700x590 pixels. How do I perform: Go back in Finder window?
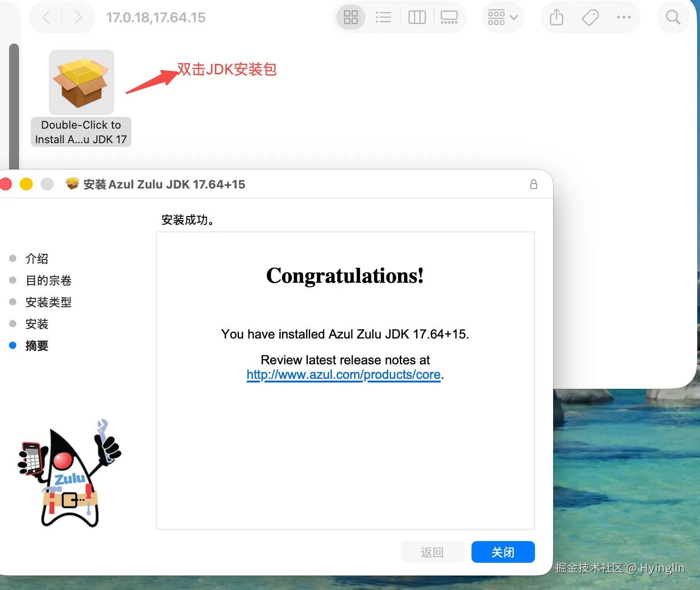(46, 18)
